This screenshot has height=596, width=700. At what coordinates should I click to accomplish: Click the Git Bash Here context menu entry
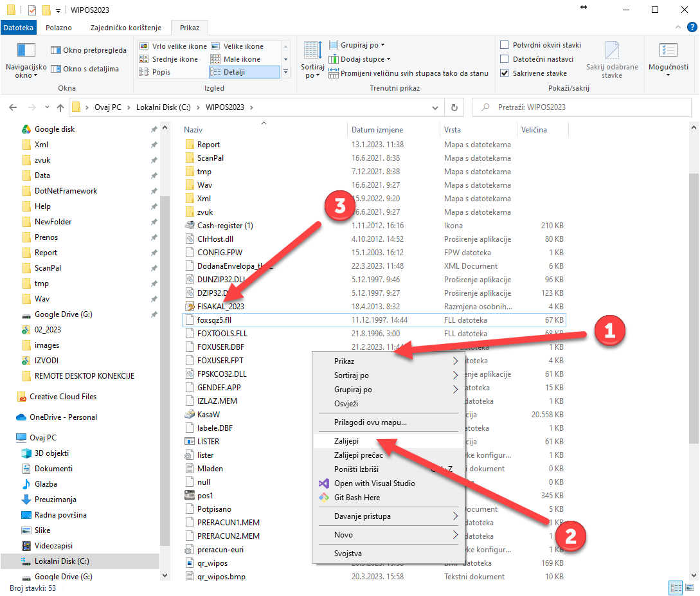(357, 498)
